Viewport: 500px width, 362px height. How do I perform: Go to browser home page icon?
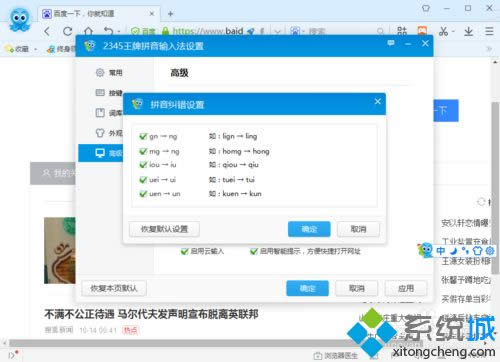pyautogui.click(x=88, y=31)
